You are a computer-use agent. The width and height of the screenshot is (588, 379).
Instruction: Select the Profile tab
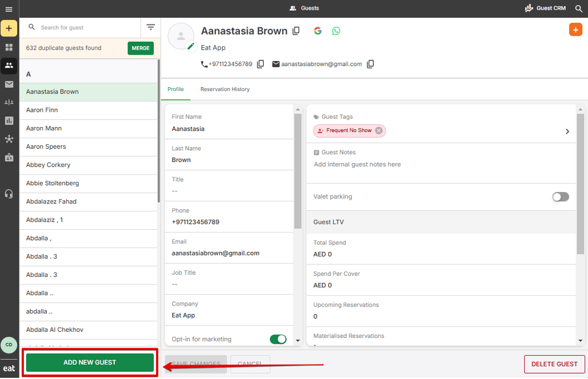click(175, 89)
